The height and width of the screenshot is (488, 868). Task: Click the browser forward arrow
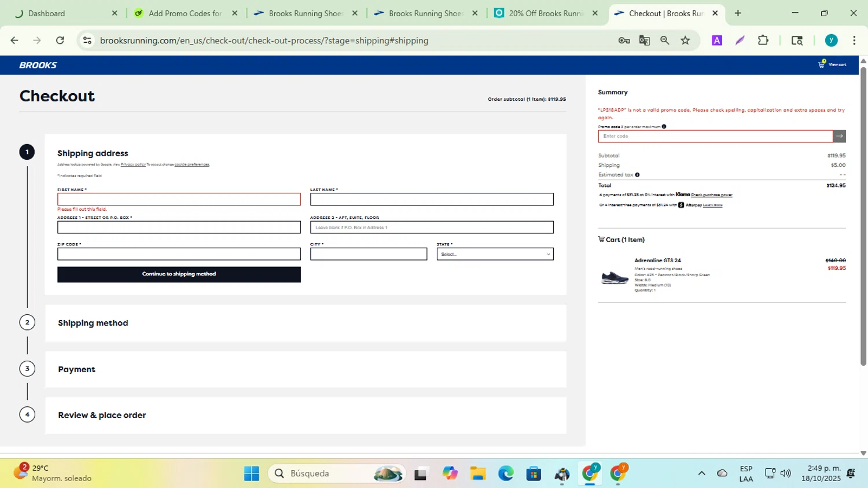click(37, 40)
